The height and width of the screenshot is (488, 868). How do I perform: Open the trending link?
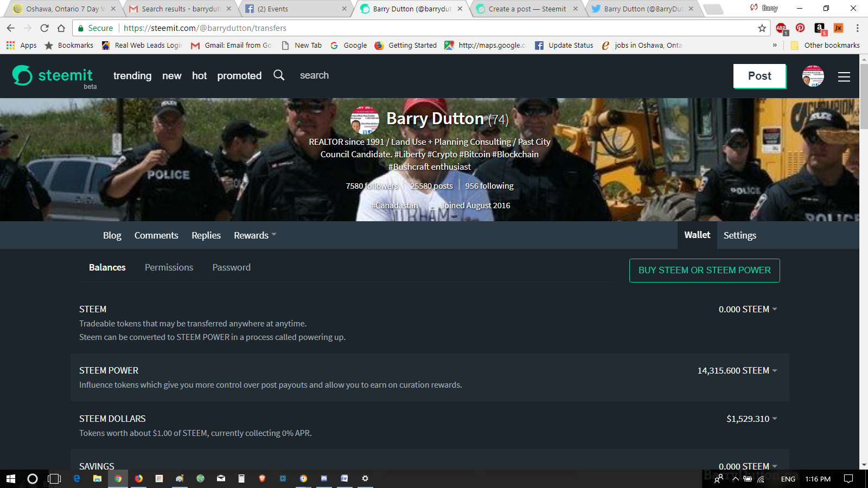[x=132, y=76]
